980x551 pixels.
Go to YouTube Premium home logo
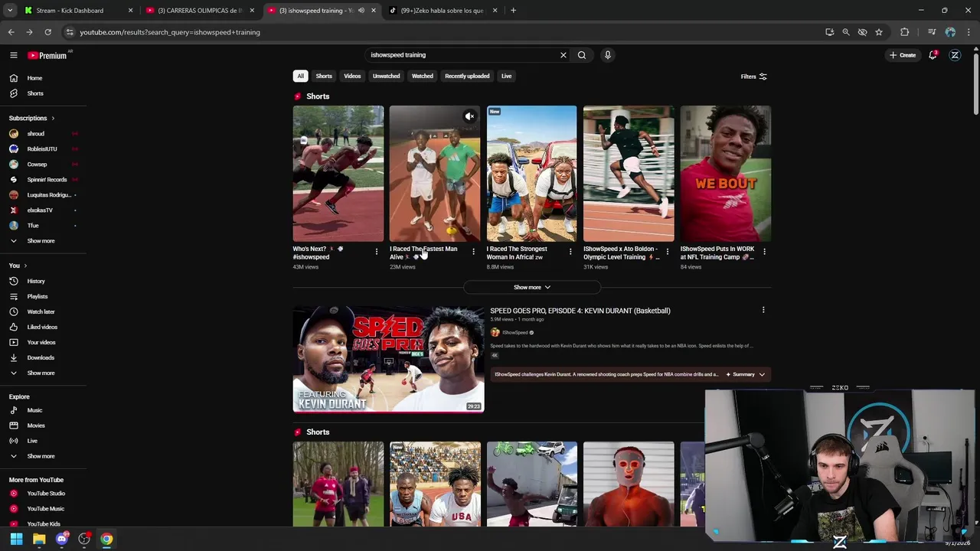point(47,55)
